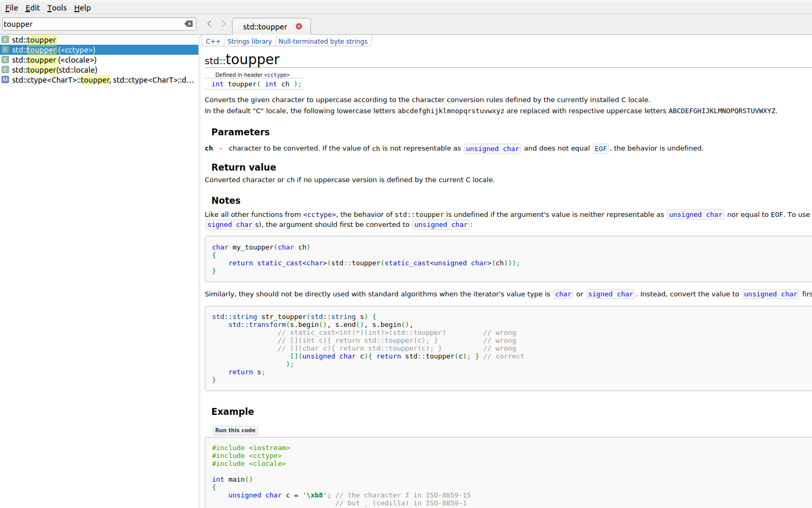The image size is (812, 508).
Task: Open Null-terminated byte strings breadcrumb
Action: pos(323,42)
